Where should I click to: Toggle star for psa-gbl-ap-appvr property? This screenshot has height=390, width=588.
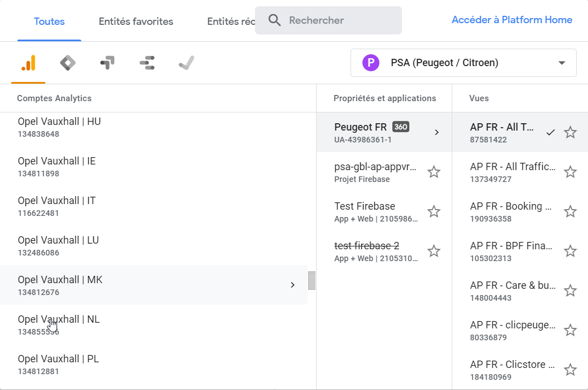[434, 172]
